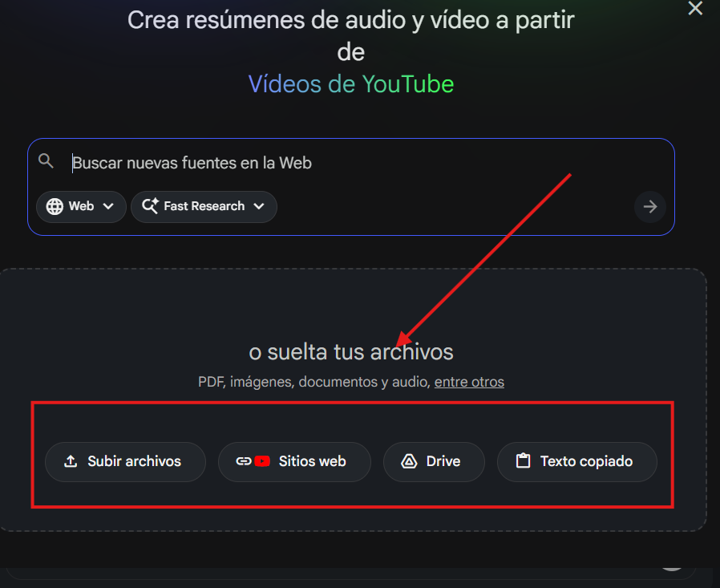
Task: Click the 'Vídeos de YouTube' heading text
Action: (x=351, y=84)
